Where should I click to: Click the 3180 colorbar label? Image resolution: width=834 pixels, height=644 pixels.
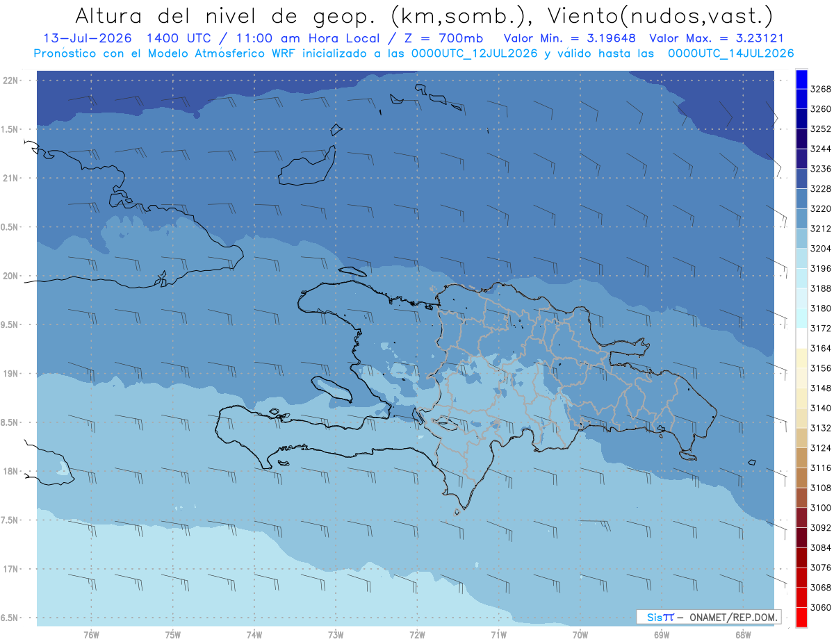point(821,308)
